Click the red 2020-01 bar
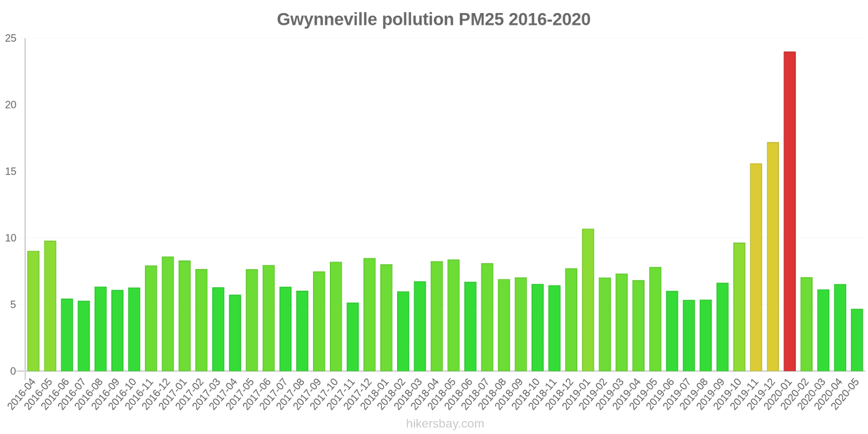This screenshot has width=868, height=434. [x=789, y=212]
